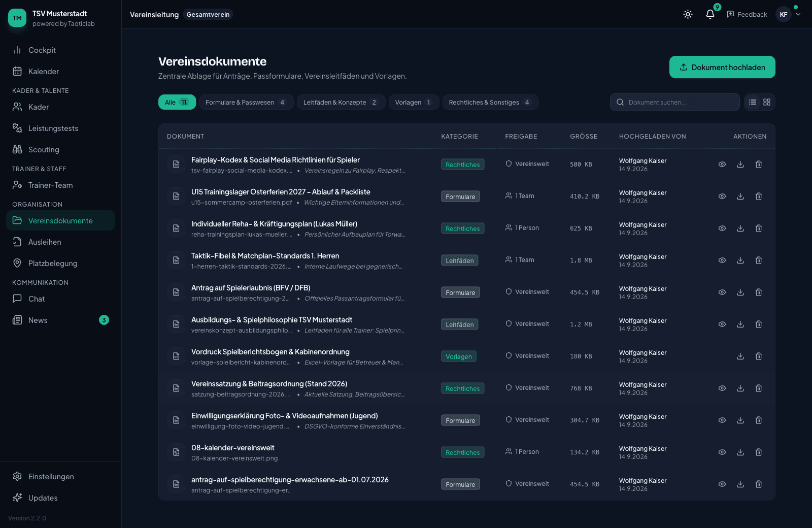
Task: Click file icon of 08-kalender-vereinsweit row
Action: (x=176, y=452)
